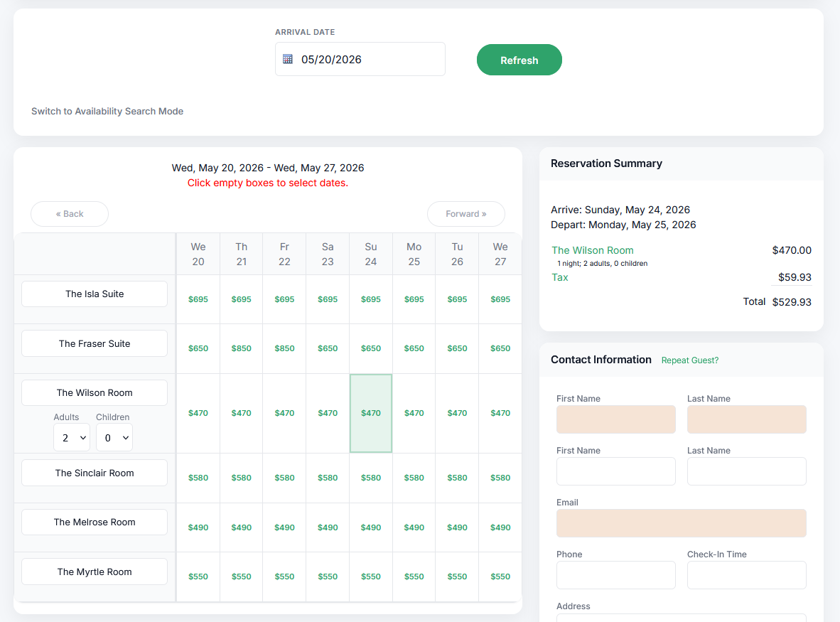This screenshot has height=622, width=840.
Task: Click Switch to Availability Search Mode
Action: click(107, 112)
